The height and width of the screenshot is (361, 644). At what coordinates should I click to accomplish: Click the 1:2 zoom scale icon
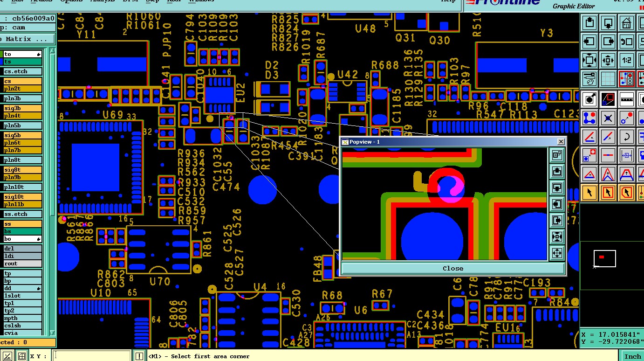(627, 60)
